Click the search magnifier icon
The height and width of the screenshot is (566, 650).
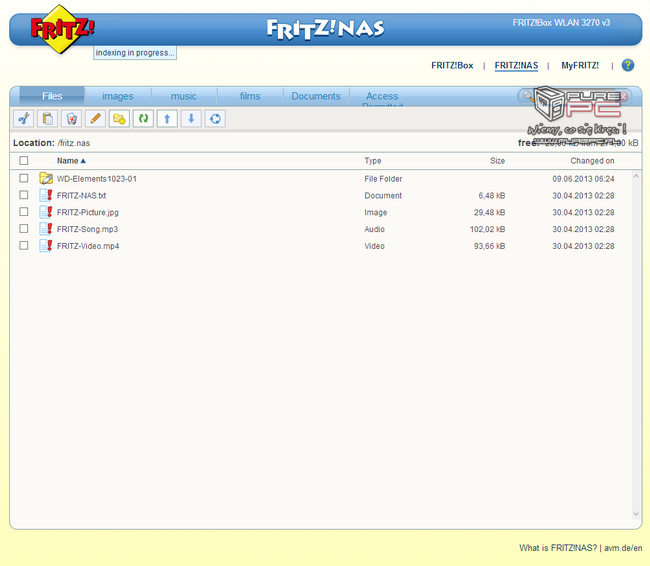[x=527, y=96]
